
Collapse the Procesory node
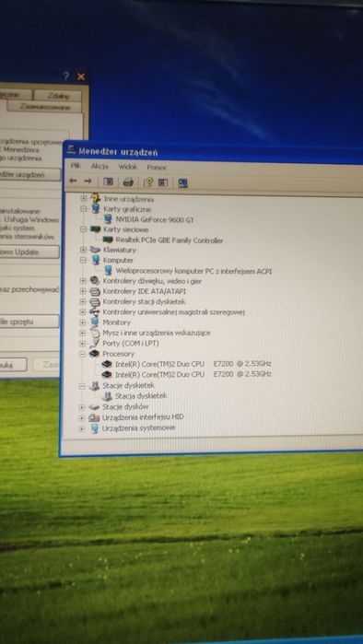click(83, 354)
